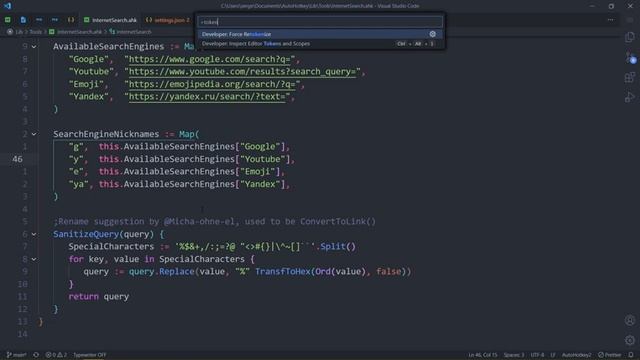Click Ln 46, Col 15 in status bar
Viewport: 640px width, 360px height.
[482, 355]
